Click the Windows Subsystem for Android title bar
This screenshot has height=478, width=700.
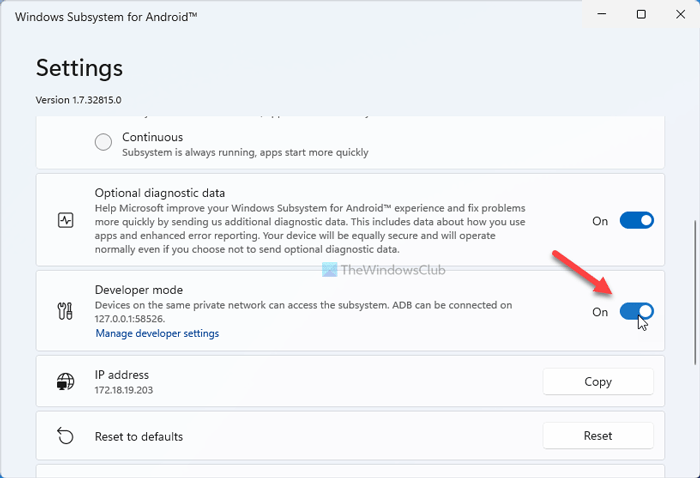coord(300,14)
